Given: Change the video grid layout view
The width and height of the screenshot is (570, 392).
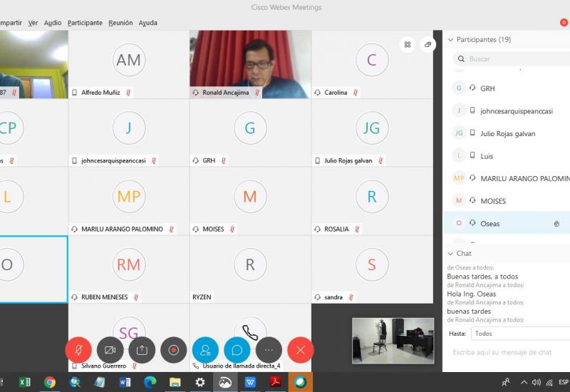Looking at the screenshot, I should click(408, 44).
